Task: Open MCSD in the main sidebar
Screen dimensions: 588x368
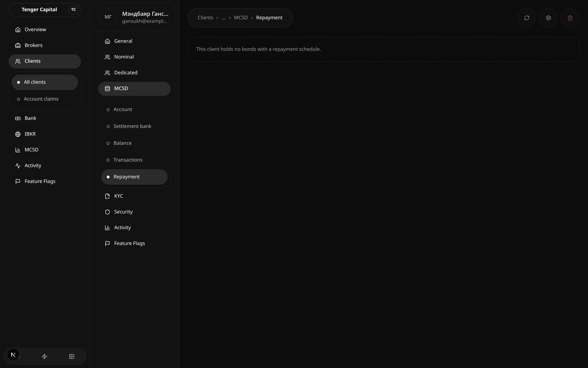Action: click(x=45, y=150)
